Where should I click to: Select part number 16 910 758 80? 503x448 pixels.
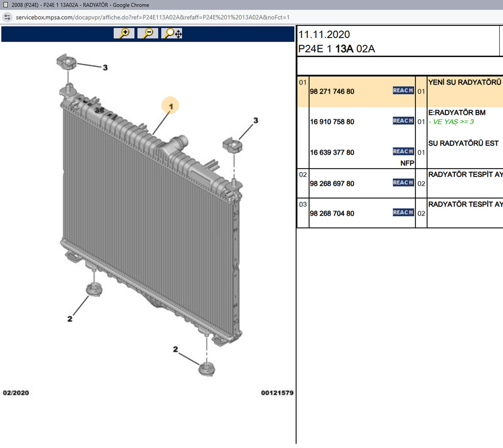[x=332, y=122]
